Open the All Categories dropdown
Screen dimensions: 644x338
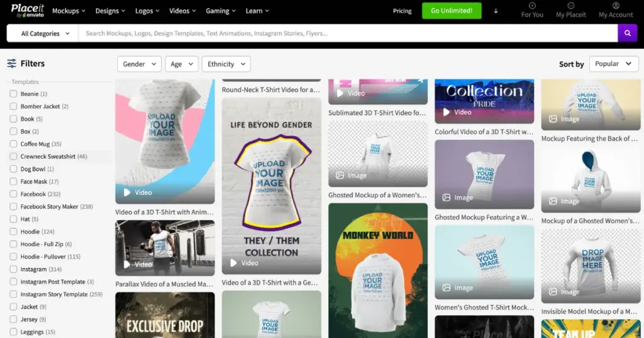coord(43,33)
